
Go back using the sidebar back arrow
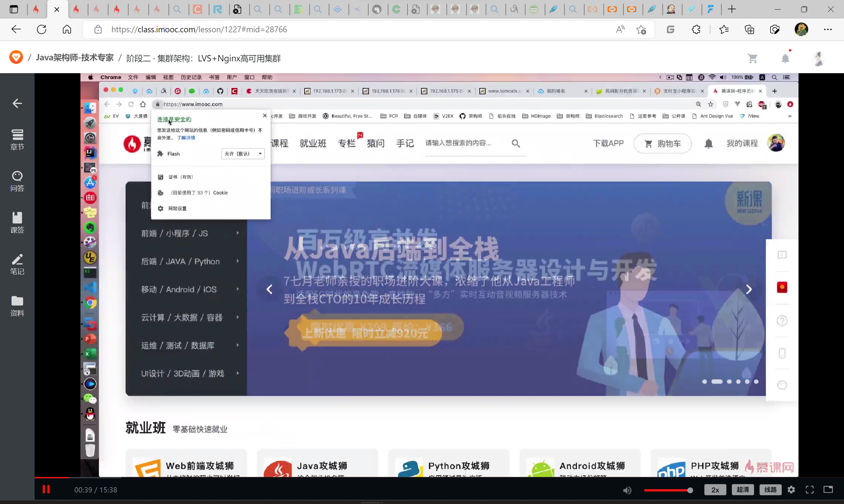pyautogui.click(x=17, y=103)
